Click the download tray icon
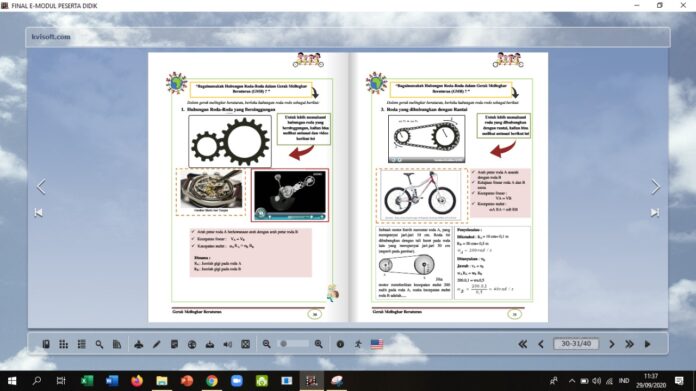 (210, 344)
